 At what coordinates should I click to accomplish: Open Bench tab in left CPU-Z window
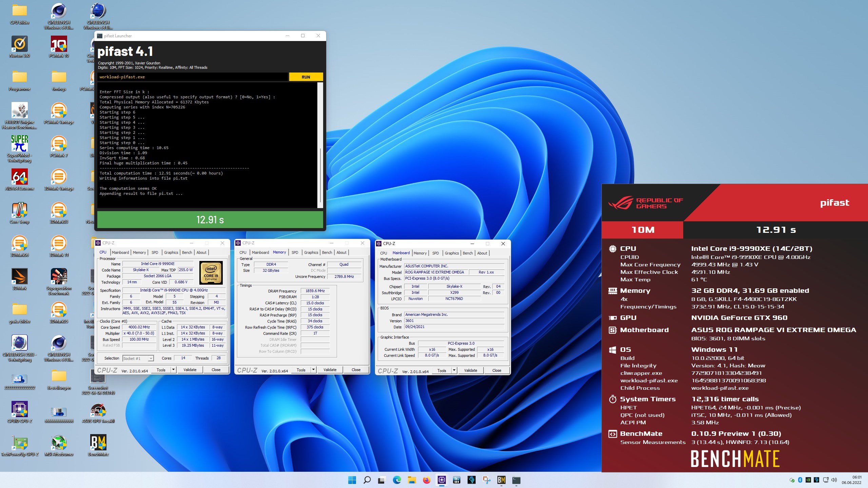[x=187, y=252]
